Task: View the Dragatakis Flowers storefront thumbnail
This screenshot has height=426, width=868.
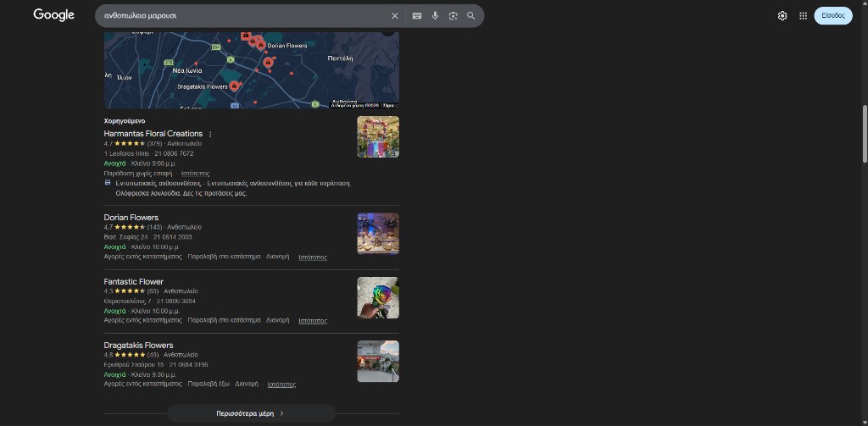Action: [x=378, y=362]
